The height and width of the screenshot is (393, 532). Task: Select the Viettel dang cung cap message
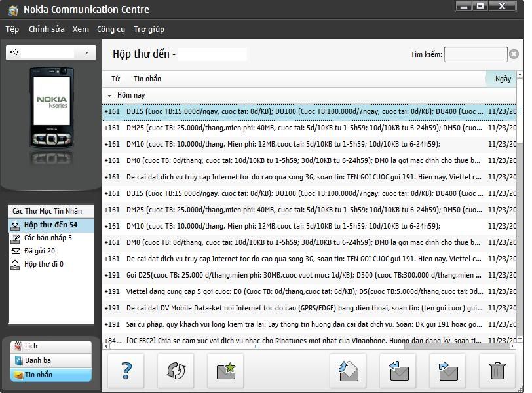[305, 291]
